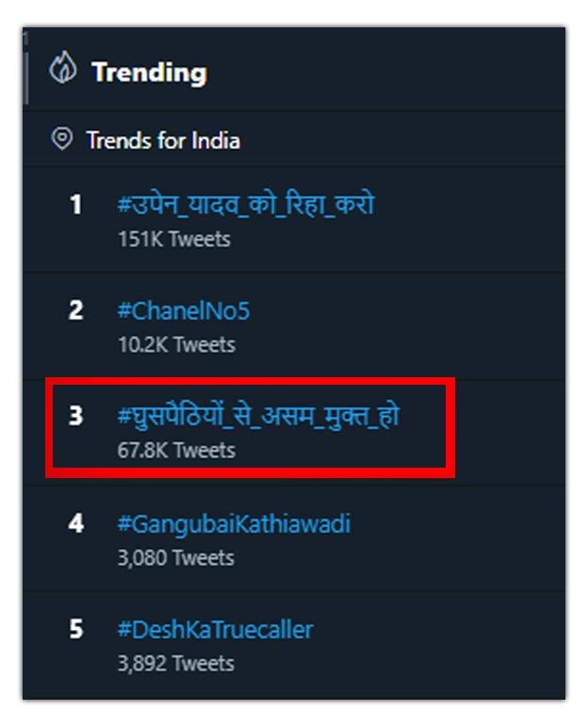Open hashtag #घुसपैठियों_से_असम_मुक्त_हो
The height and width of the screenshot is (727, 588).
pyautogui.click(x=257, y=415)
